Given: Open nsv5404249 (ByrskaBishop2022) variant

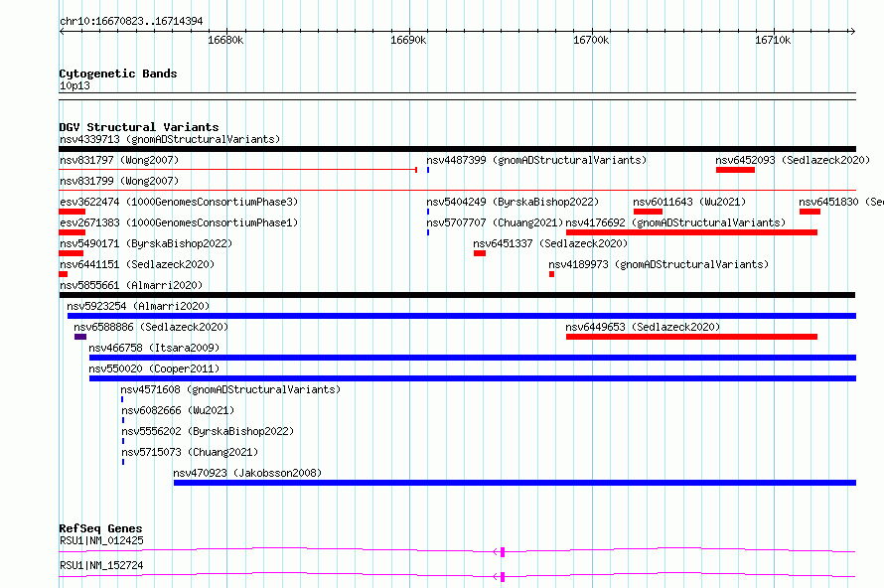Looking at the screenshot, I should (513, 202).
